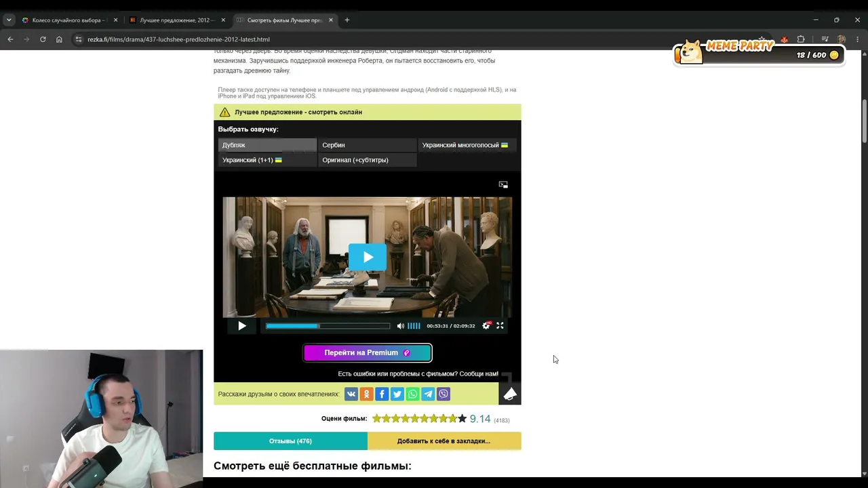The image size is (868, 488).
Task: Open the browser profile avatar
Action: (x=842, y=39)
